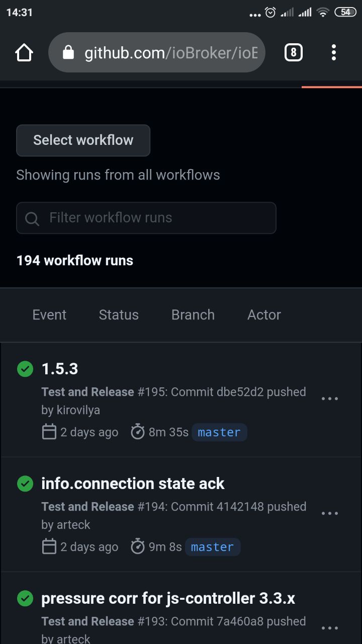Open the Select workflow dropdown

(83, 140)
